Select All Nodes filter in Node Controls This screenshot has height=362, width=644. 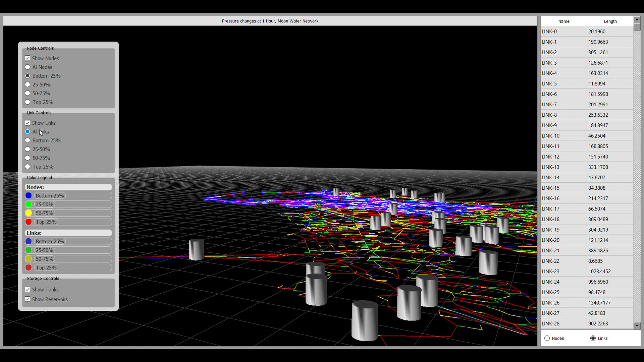(28, 67)
